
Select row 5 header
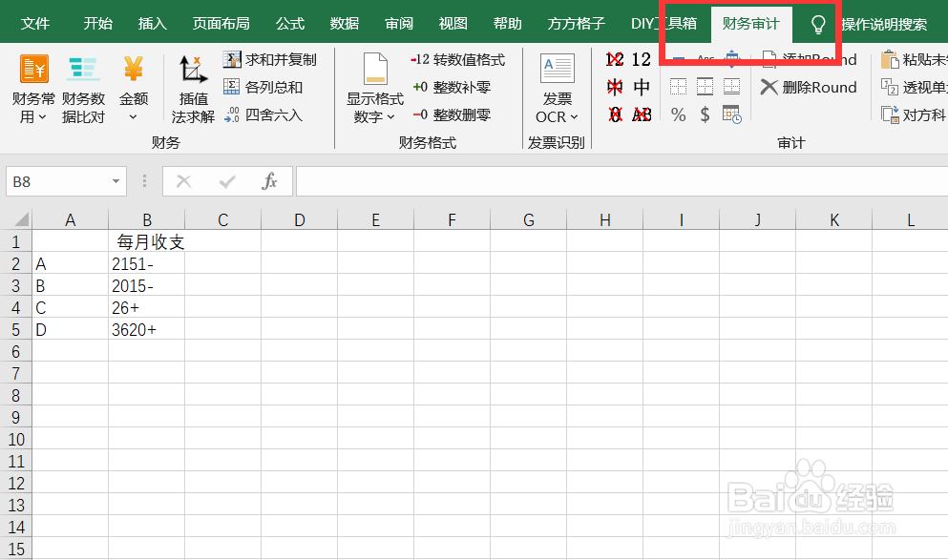pyautogui.click(x=15, y=330)
